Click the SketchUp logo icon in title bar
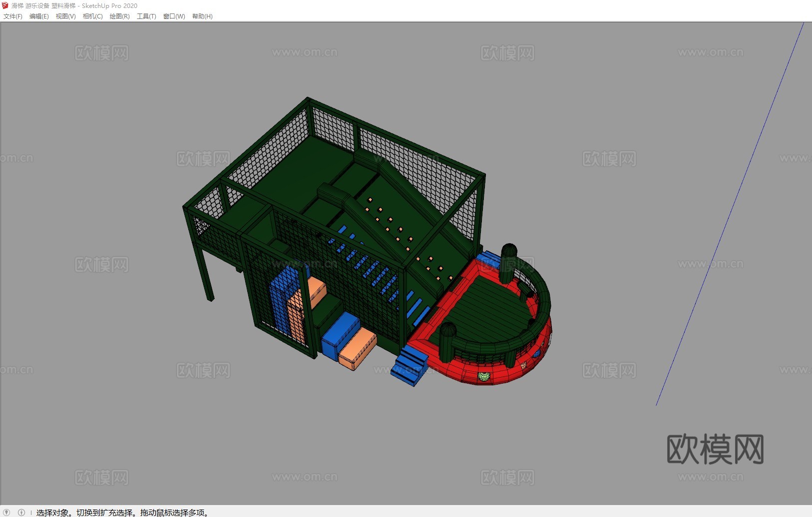 click(5, 5)
